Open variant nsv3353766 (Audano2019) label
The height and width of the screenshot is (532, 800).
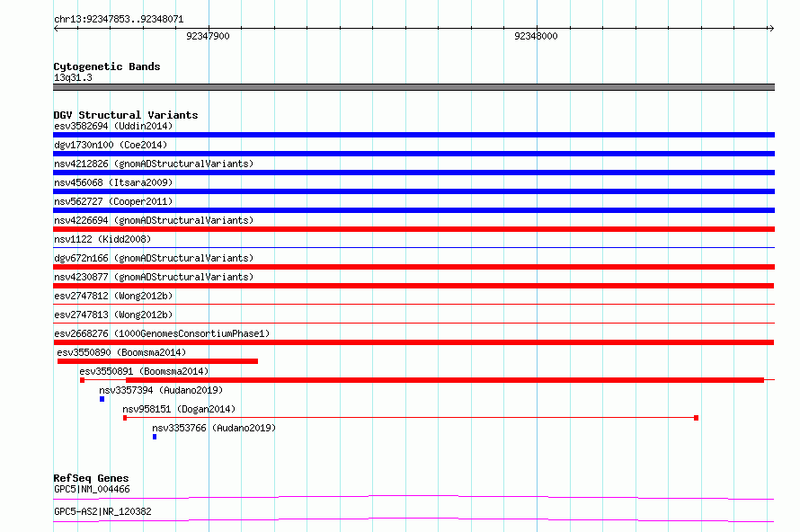(x=214, y=428)
